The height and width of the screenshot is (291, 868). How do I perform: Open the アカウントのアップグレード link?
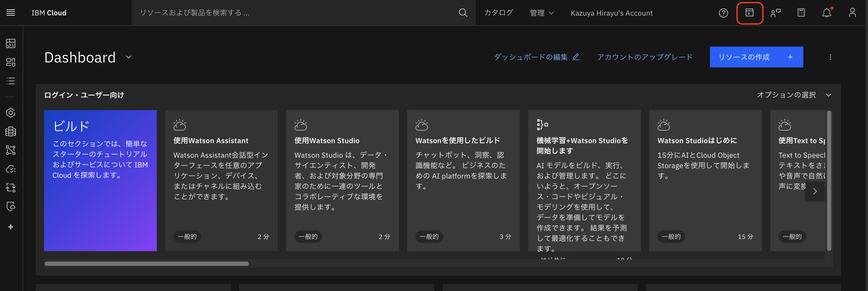click(644, 57)
